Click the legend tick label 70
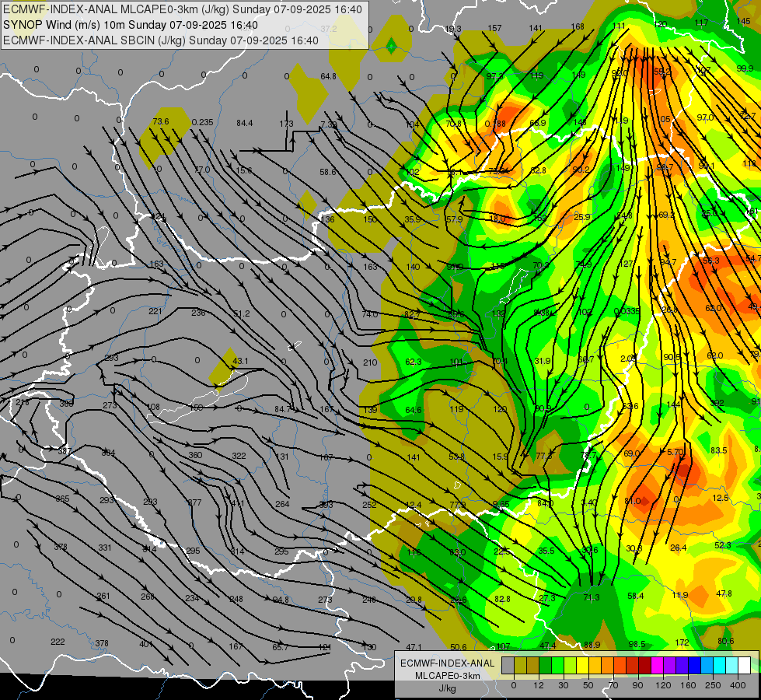 613,685
